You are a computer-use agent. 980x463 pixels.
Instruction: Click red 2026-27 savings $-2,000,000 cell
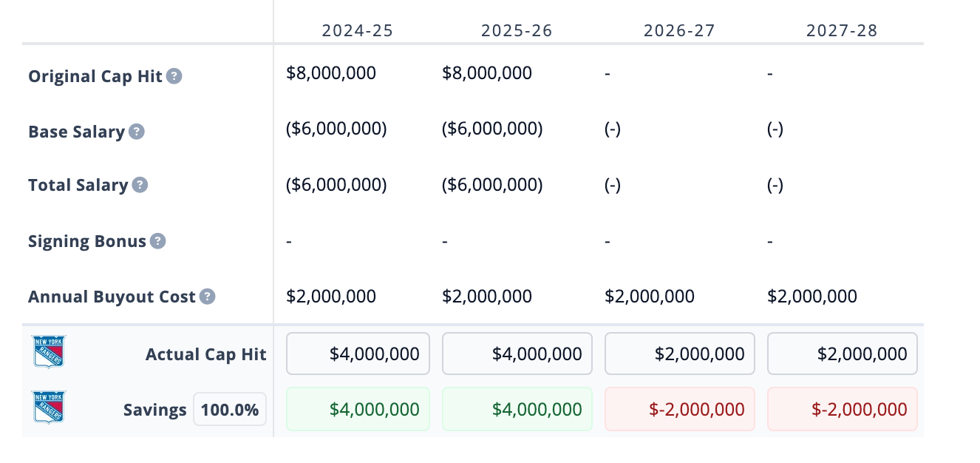(680, 409)
